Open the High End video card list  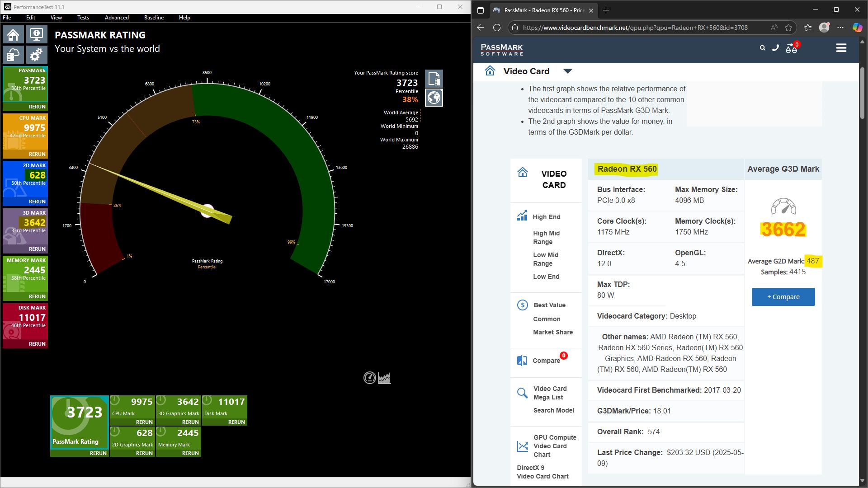pyautogui.click(x=546, y=217)
